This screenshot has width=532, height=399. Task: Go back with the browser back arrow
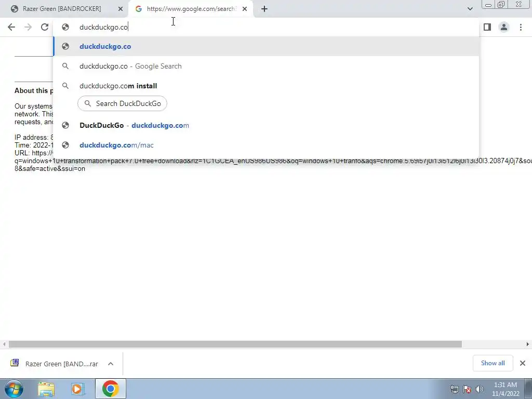coord(11,27)
